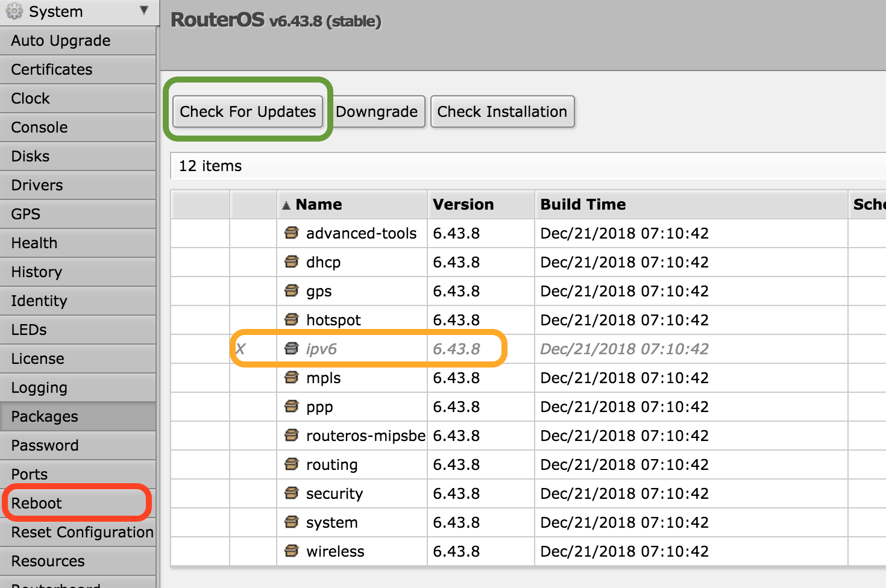Open License page from sidebar

pyautogui.click(x=78, y=358)
